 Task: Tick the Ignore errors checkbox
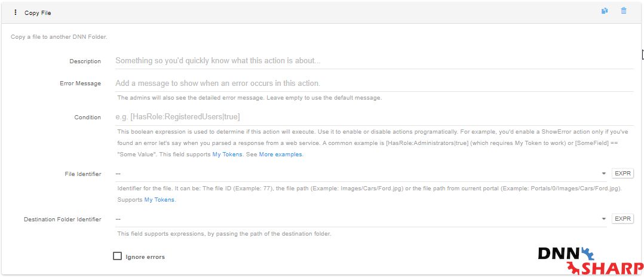click(118, 257)
